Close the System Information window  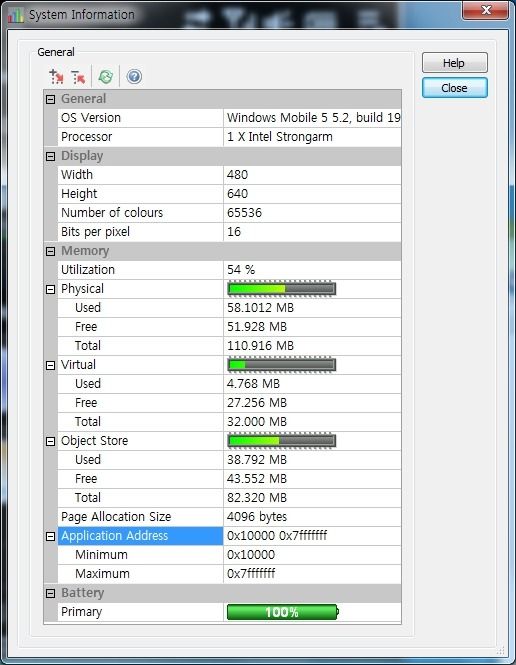pyautogui.click(x=485, y=10)
